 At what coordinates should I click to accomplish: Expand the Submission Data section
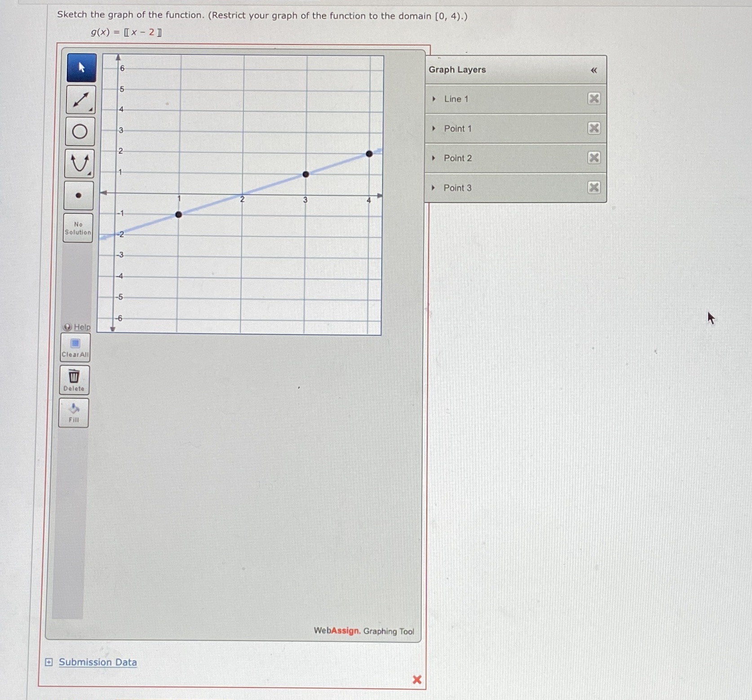[49, 662]
